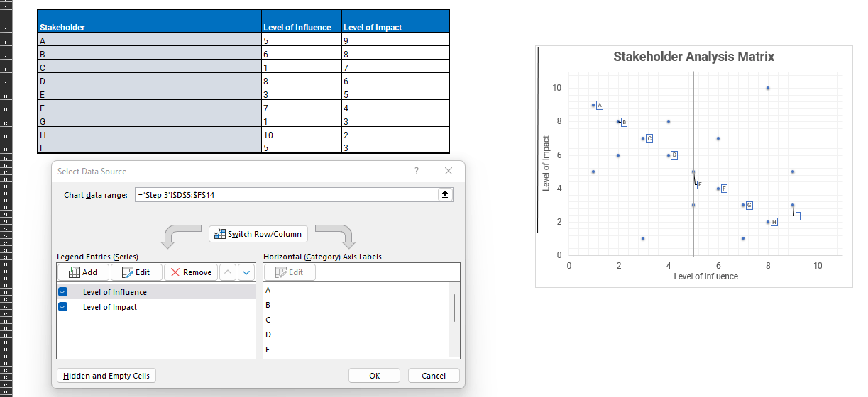Select Stakeholder A cell in the table

click(x=150, y=40)
